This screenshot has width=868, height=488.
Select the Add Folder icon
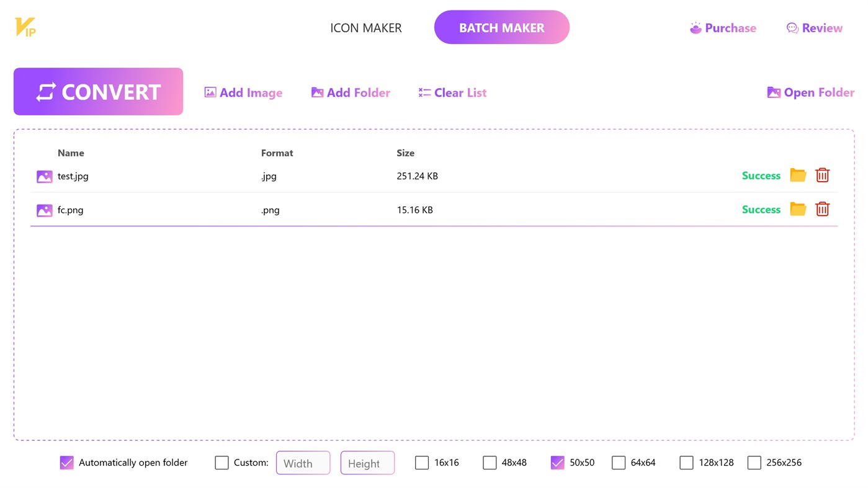pos(317,92)
